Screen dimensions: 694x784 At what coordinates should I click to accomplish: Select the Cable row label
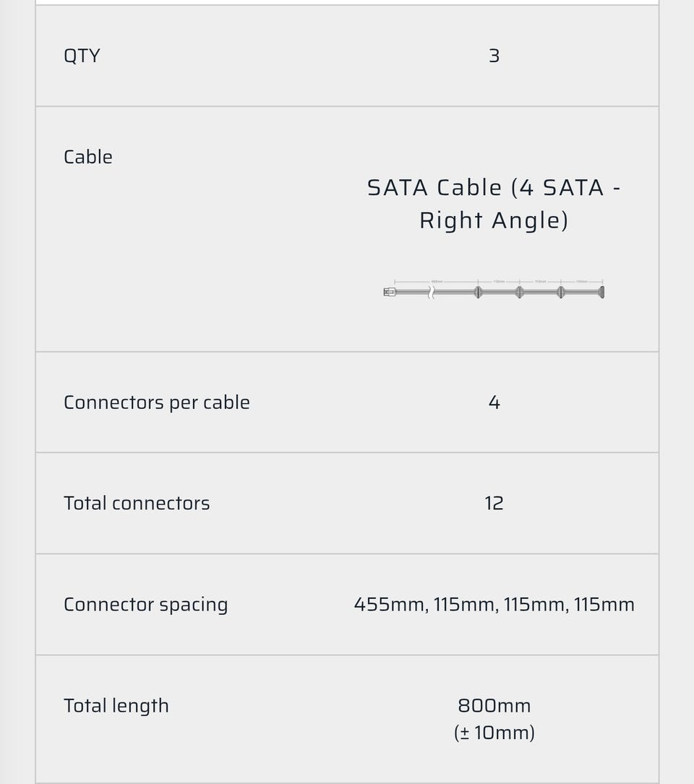pyautogui.click(x=88, y=157)
